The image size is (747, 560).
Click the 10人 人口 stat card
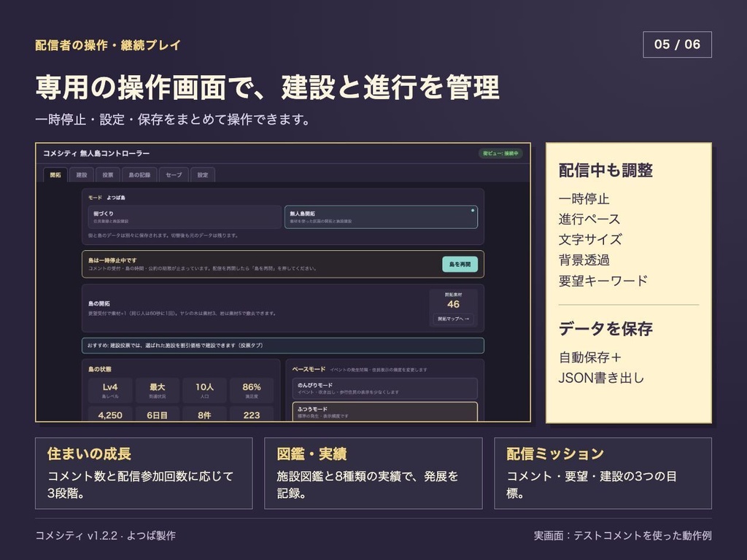tap(204, 390)
